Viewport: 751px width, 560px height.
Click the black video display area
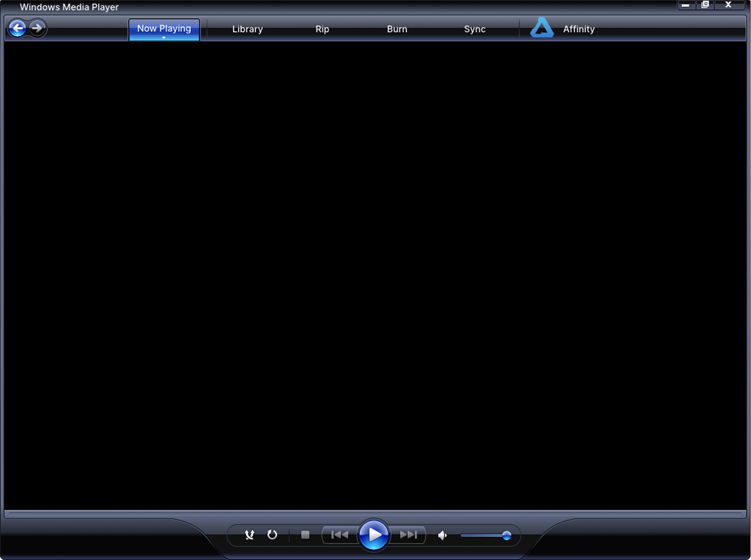coord(375,275)
